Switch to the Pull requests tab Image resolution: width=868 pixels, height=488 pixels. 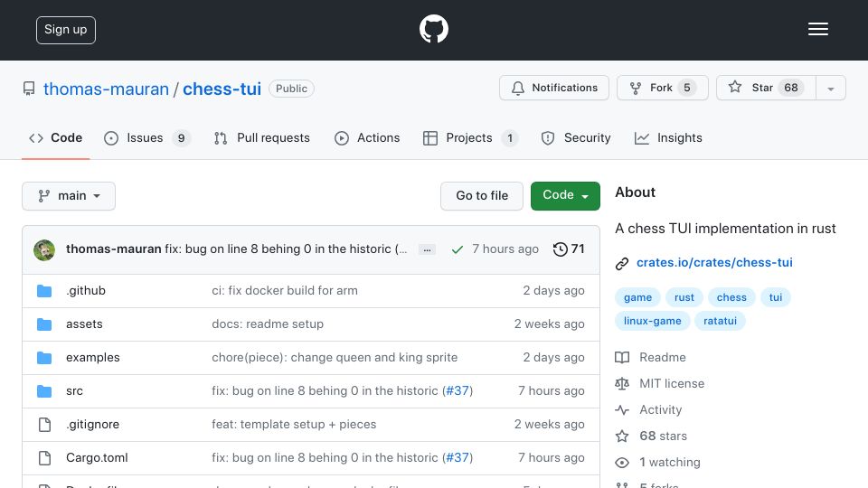[262, 137]
